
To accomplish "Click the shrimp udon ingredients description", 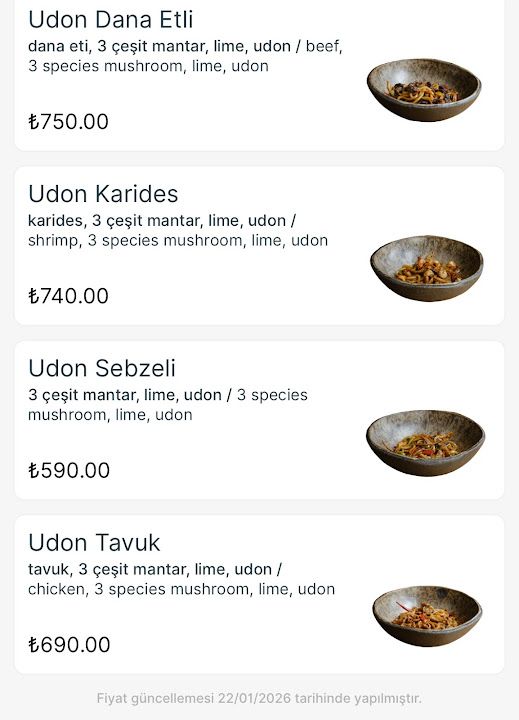I will tap(178, 231).
